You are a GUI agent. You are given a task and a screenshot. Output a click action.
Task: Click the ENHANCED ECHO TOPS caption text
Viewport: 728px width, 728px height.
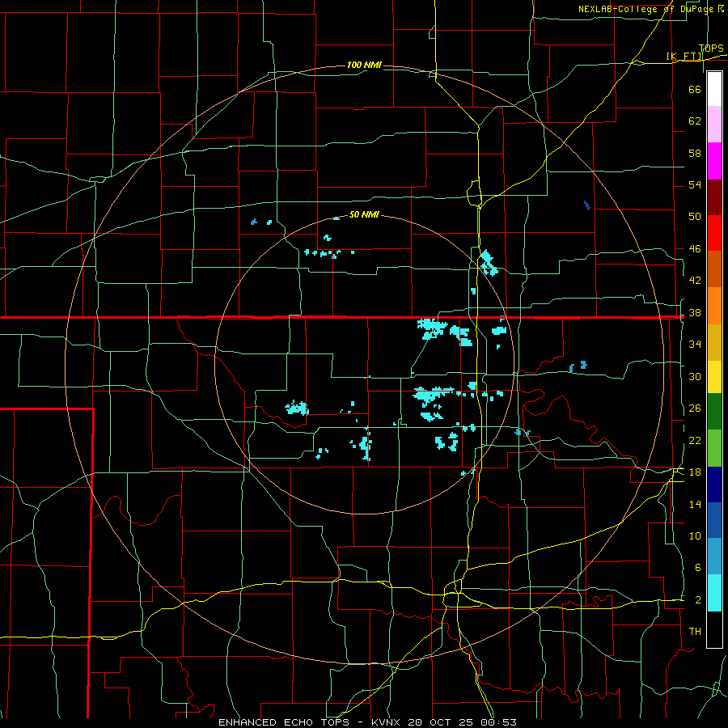284,722
